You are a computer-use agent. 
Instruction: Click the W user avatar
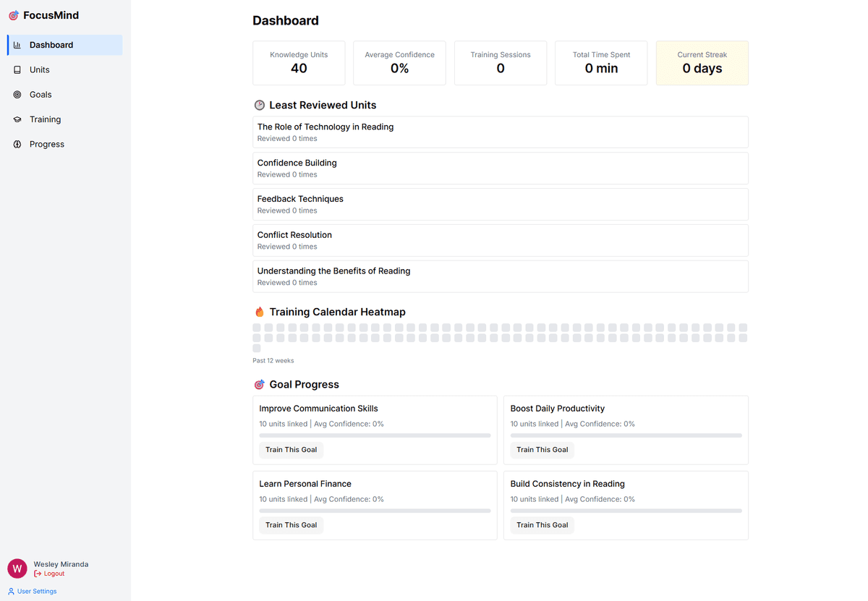point(17,568)
